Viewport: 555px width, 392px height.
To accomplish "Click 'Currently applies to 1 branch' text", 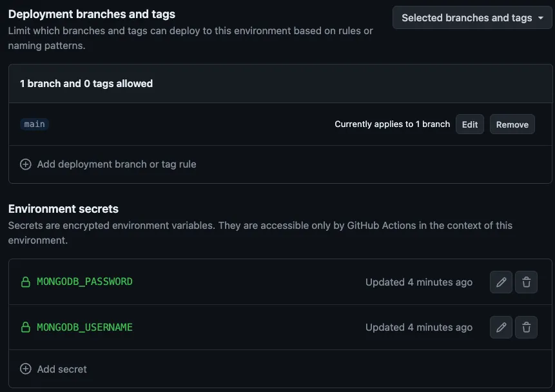I will (x=392, y=124).
